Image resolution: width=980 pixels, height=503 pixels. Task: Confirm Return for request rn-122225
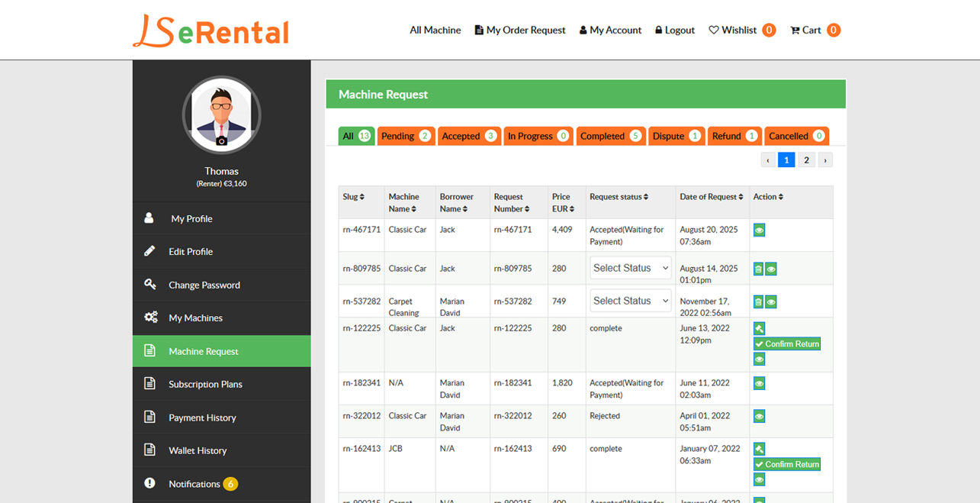[787, 344]
